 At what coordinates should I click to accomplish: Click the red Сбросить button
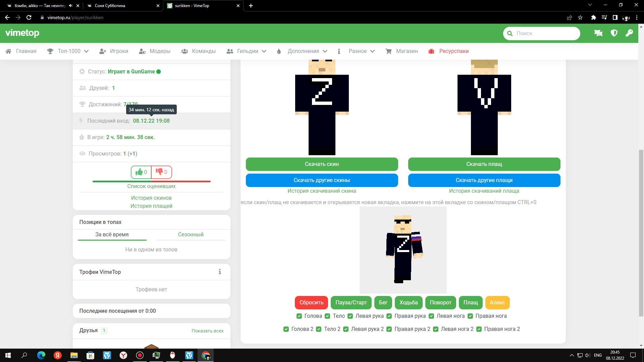[x=311, y=303]
